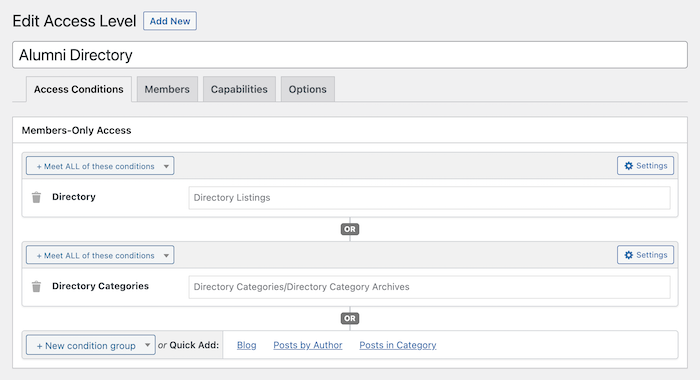This screenshot has width=700, height=380.
Task: Open the Members tab
Action: click(x=167, y=89)
